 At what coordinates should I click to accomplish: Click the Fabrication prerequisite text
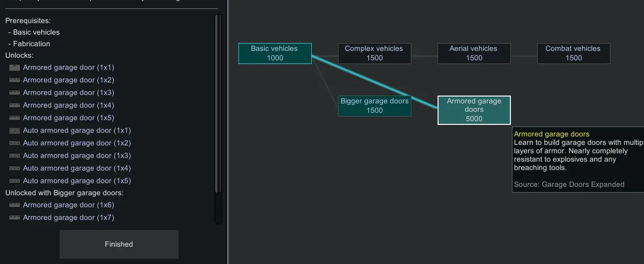[31, 44]
